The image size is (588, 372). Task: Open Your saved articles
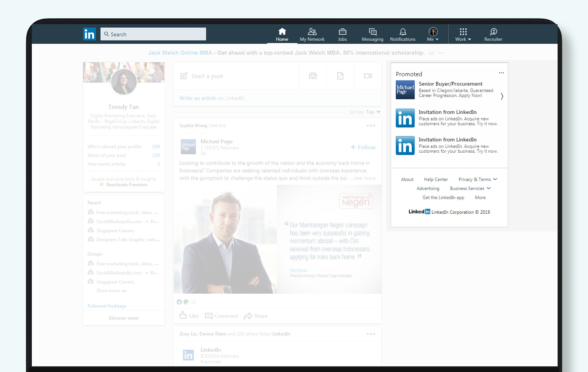(123, 164)
